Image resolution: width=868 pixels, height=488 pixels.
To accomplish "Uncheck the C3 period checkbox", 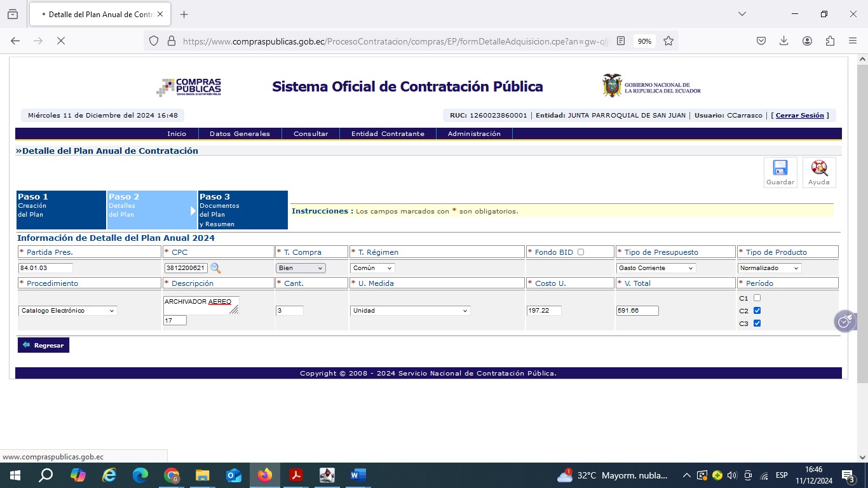I will 757,323.
